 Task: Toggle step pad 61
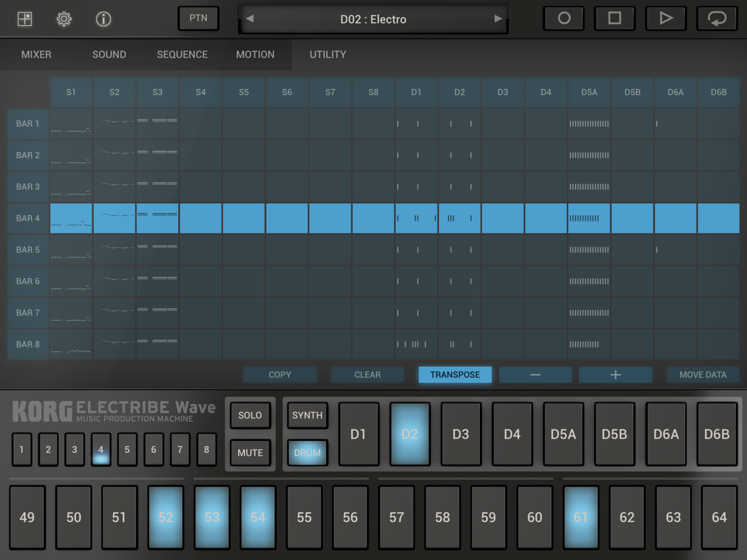click(x=581, y=517)
